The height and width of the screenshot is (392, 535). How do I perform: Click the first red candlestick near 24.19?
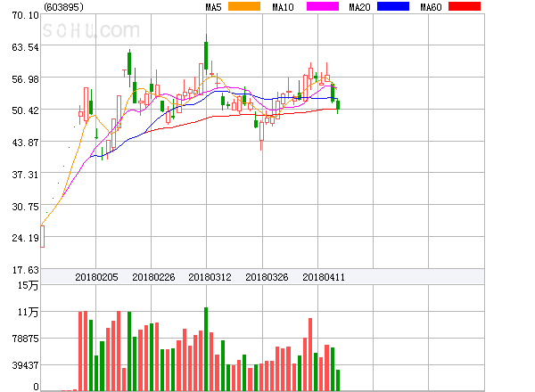(x=42, y=236)
